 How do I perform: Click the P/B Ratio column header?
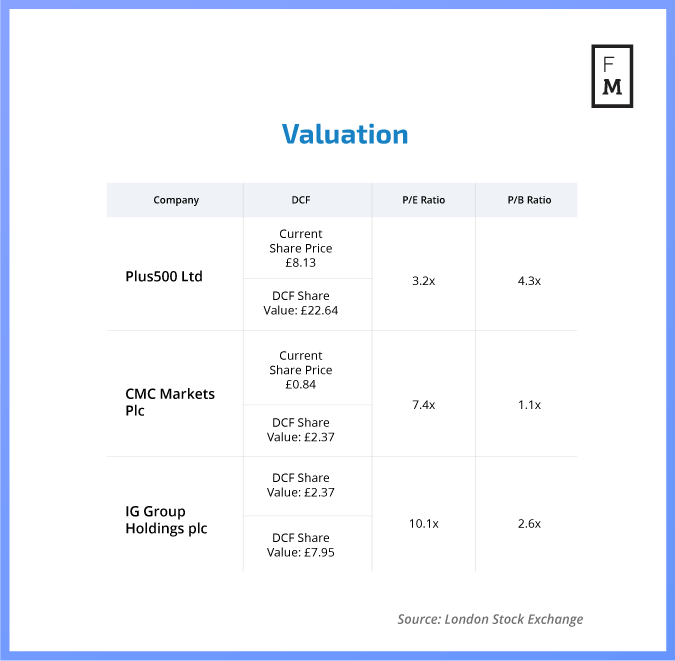[x=529, y=200]
